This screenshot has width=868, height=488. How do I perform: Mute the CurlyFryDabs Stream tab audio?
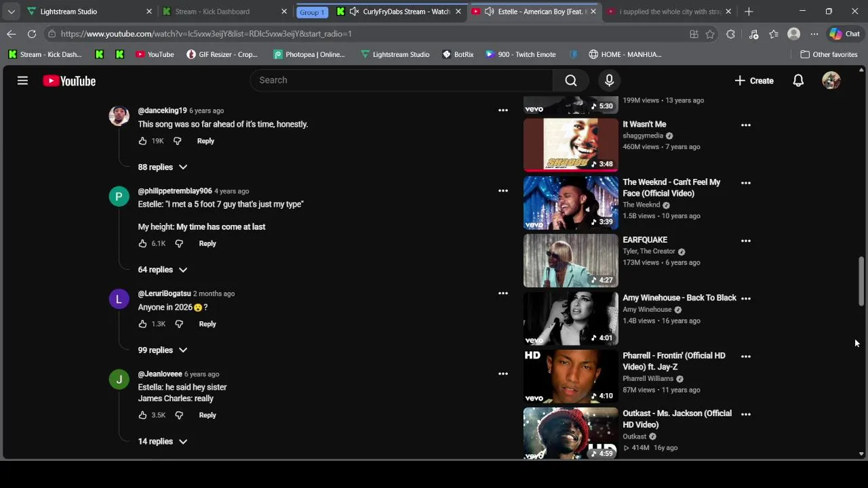[354, 12]
